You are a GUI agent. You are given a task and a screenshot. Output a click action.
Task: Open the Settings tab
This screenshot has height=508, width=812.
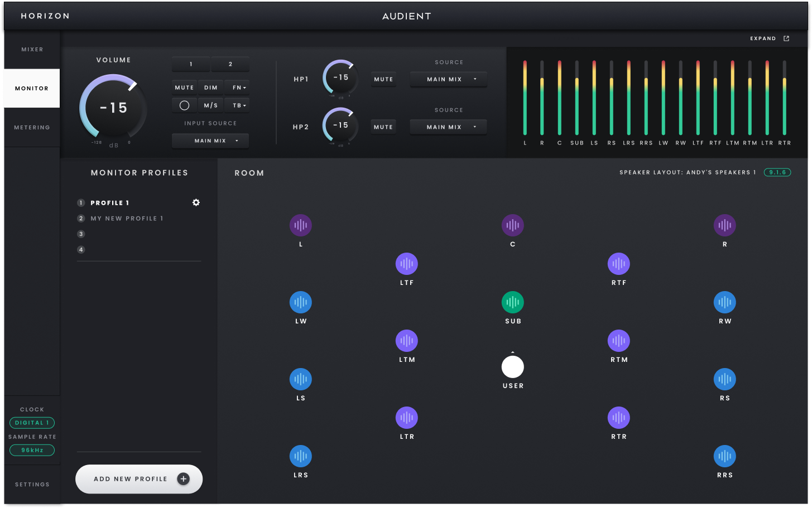32,485
